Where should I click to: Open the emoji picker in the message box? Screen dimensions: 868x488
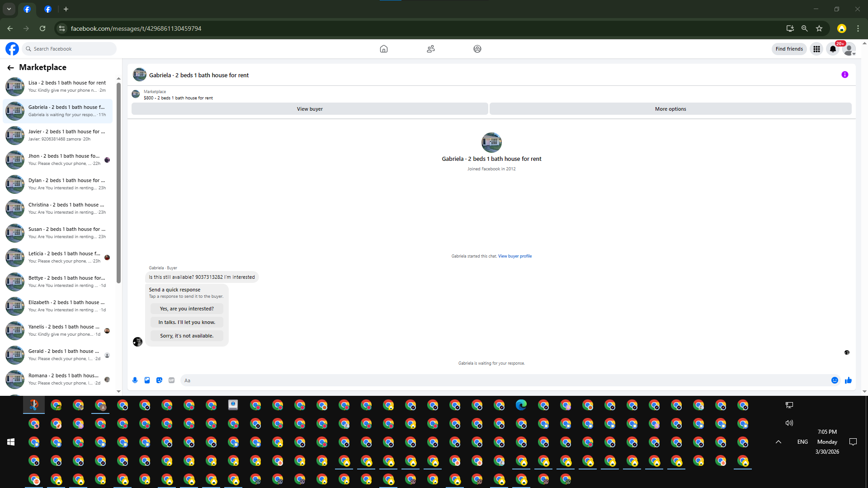point(835,380)
